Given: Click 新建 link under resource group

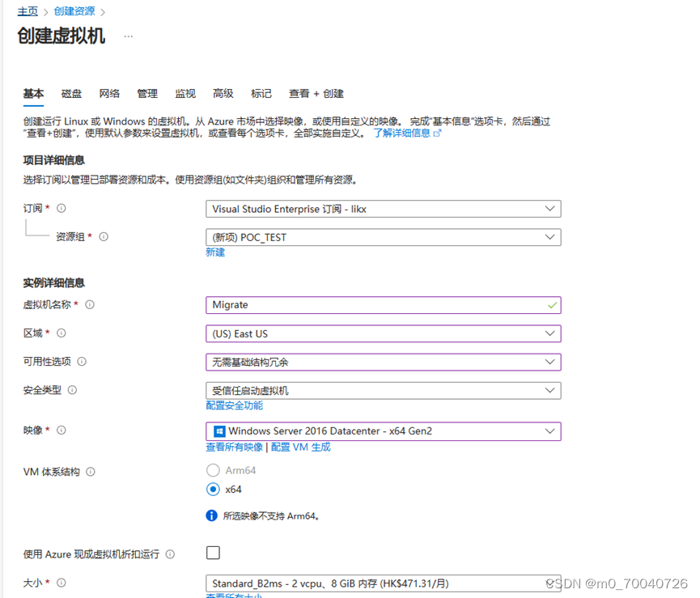Looking at the screenshot, I should click(x=215, y=252).
